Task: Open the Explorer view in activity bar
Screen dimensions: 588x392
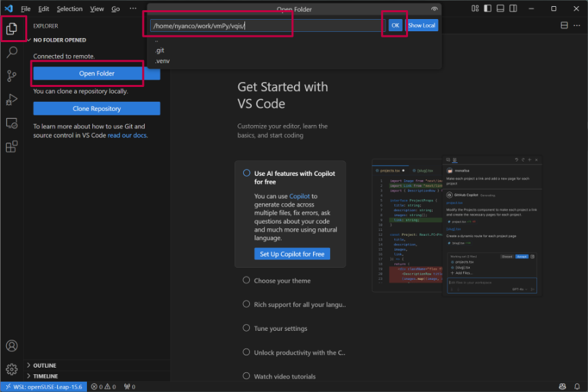Action: [12, 29]
